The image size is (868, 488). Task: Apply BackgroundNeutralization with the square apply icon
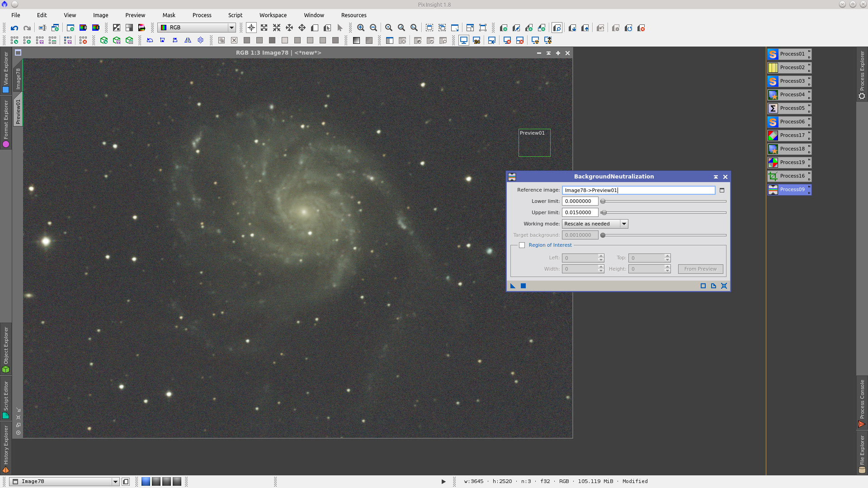coord(523,286)
